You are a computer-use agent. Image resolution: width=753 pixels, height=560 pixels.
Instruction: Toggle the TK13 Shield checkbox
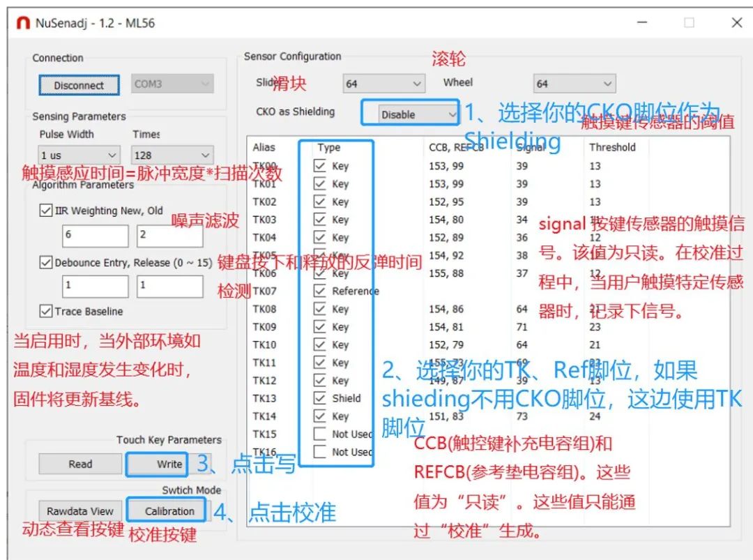(319, 398)
